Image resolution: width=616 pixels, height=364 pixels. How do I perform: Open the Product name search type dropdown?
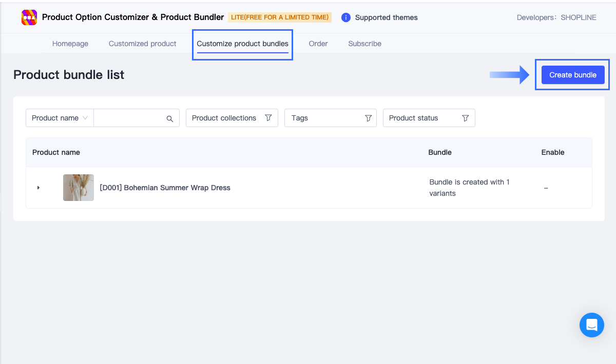[x=59, y=118]
